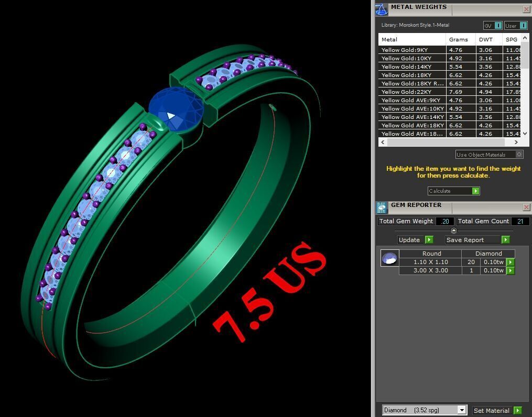The width and height of the screenshot is (532, 417).
Task: Click the red 7.5 US size label
Action: pos(269,292)
